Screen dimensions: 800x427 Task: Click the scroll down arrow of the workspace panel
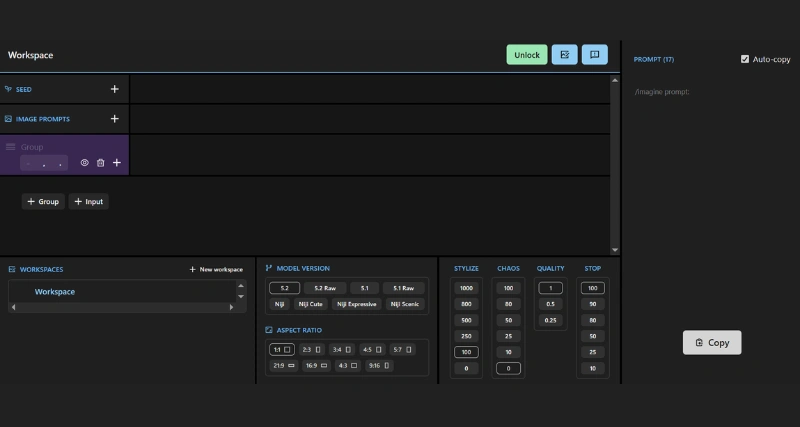(614, 250)
